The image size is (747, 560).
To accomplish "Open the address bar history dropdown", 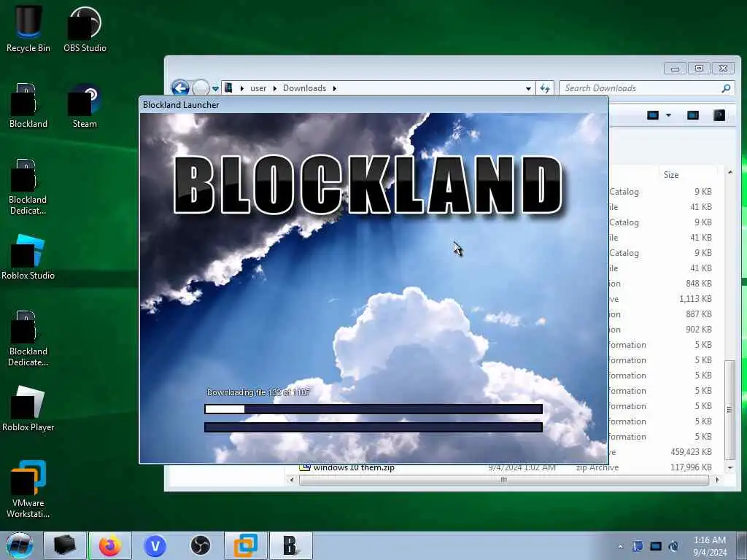I will coord(528,88).
